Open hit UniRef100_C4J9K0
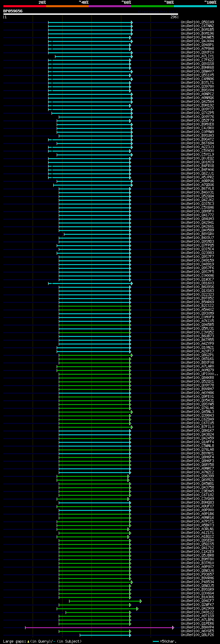Screen dimensions: 220x644 197,128
